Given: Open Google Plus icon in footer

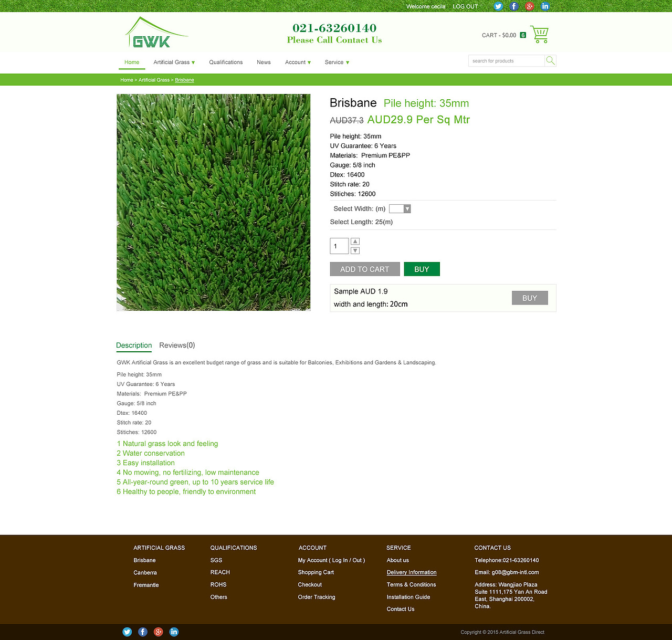Looking at the screenshot, I should (159, 632).
